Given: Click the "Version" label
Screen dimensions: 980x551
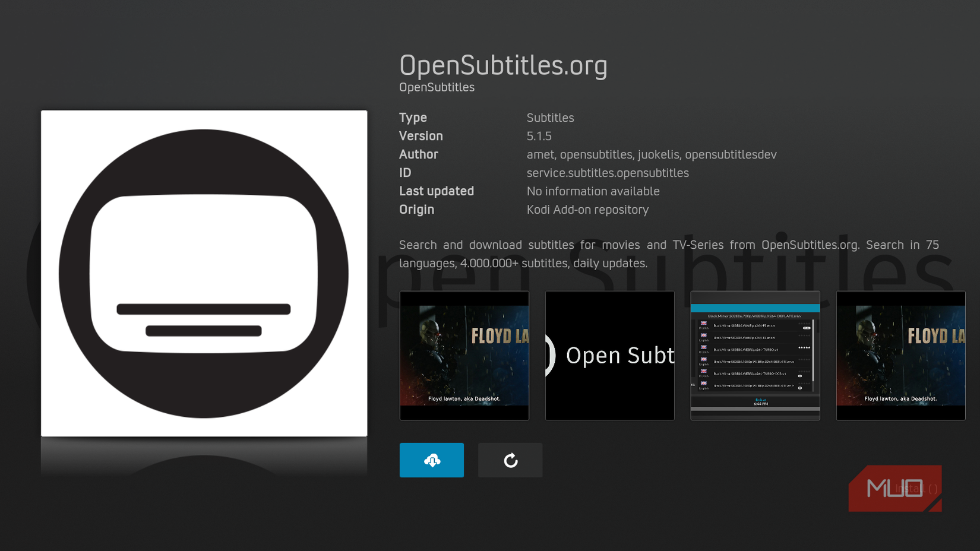Looking at the screenshot, I should coord(421,136).
